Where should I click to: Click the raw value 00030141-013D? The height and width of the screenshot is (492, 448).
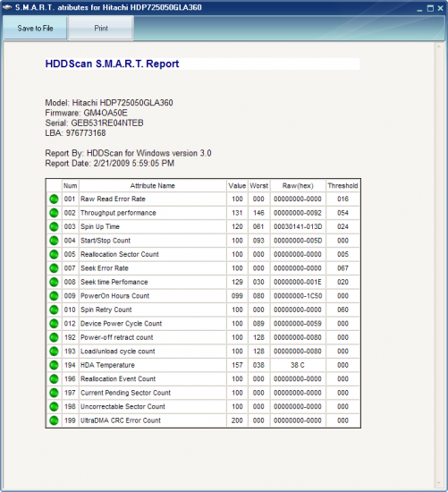click(x=298, y=226)
